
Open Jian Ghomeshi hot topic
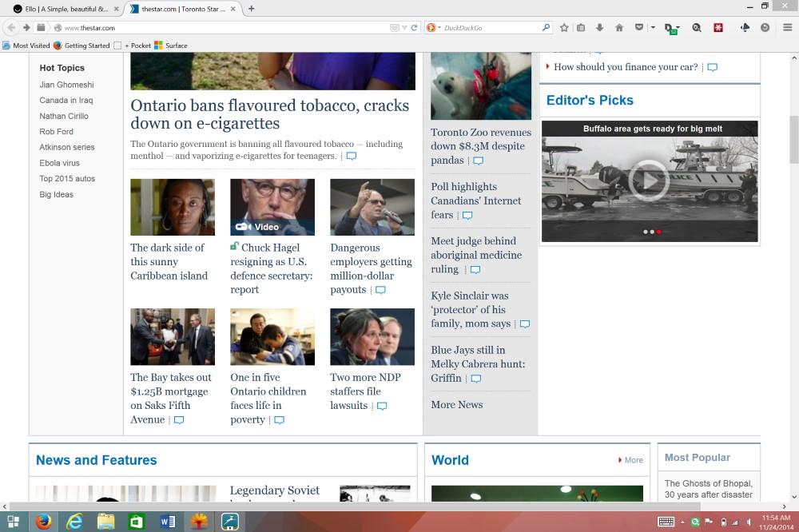(x=67, y=85)
